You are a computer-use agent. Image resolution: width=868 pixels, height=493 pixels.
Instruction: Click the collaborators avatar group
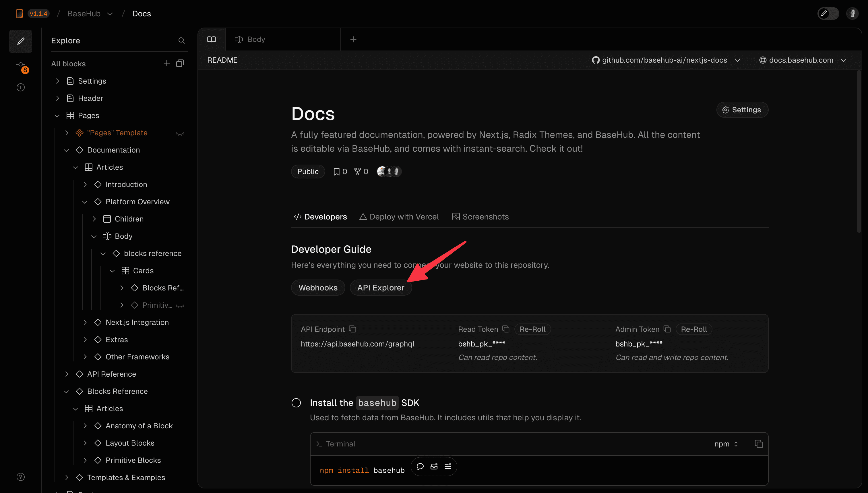coord(389,171)
